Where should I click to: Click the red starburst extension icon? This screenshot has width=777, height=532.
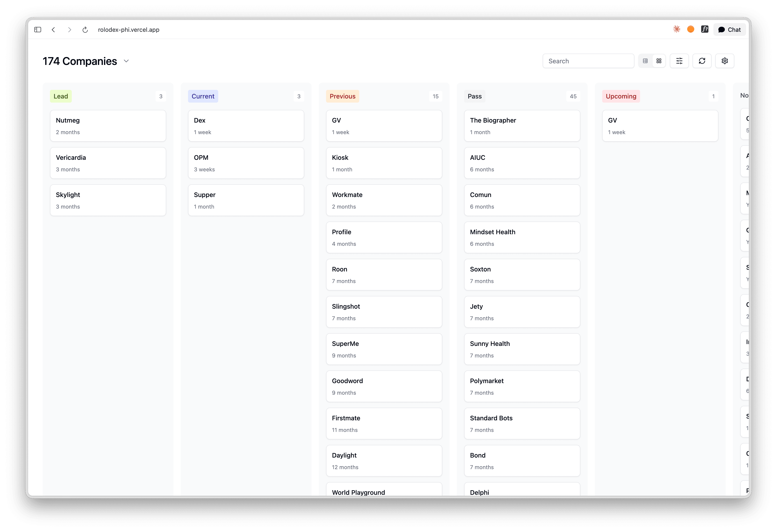pyautogui.click(x=677, y=30)
